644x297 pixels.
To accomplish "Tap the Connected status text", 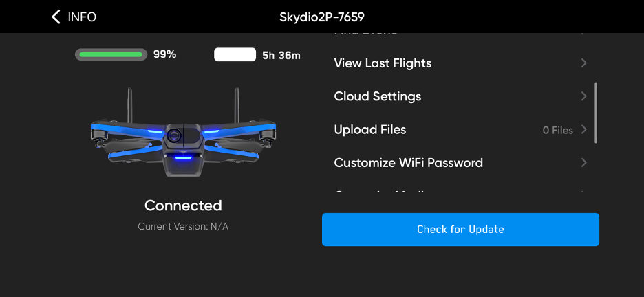I will click(183, 206).
